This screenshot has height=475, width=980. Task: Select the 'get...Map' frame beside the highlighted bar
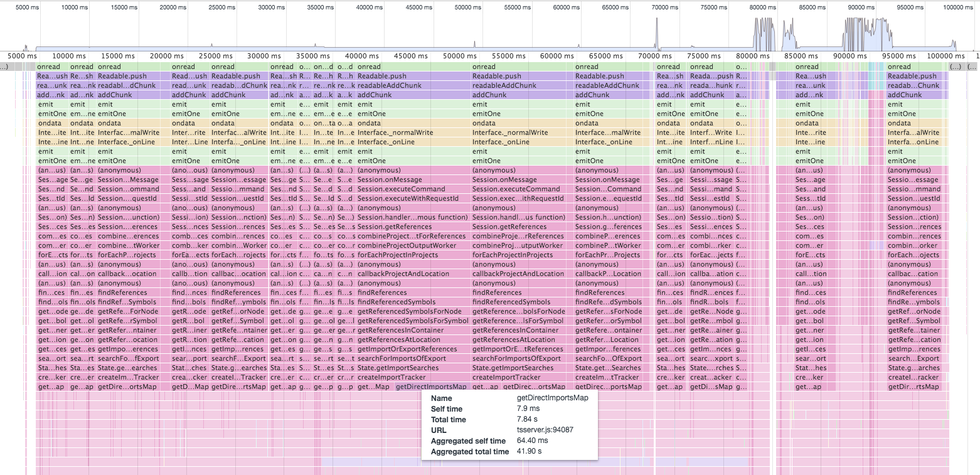point(375,387)
